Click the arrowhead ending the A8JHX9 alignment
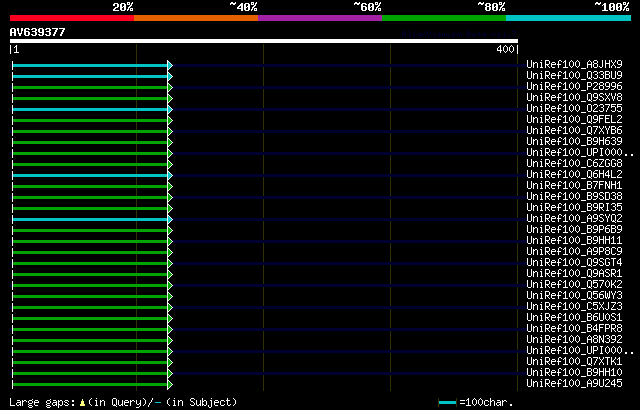The height and width of the screenshot is (410, 640). pyautogui.click(x=170, y=65)
